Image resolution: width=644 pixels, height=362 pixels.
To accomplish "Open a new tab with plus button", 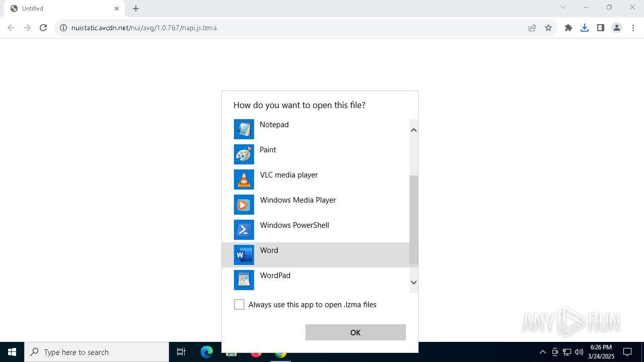I will click(136, 9).
